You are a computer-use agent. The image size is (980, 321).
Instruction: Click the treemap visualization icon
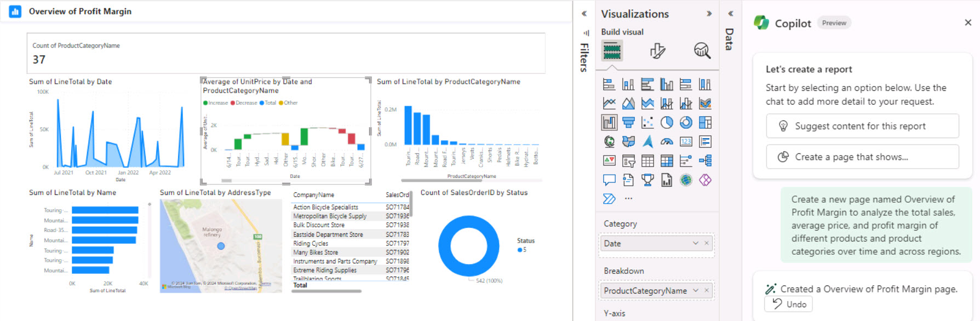click(x=705, y=123)
